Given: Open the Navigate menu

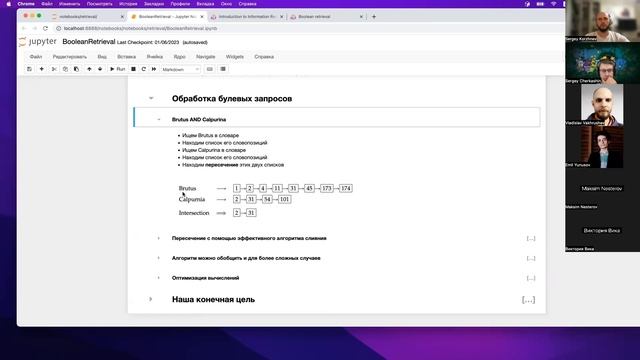Looking at the screenshot, I should click(206, 57).
